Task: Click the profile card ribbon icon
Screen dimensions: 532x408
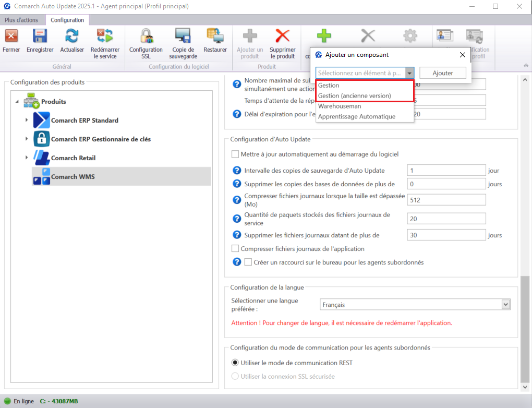Action: (445, 35)
